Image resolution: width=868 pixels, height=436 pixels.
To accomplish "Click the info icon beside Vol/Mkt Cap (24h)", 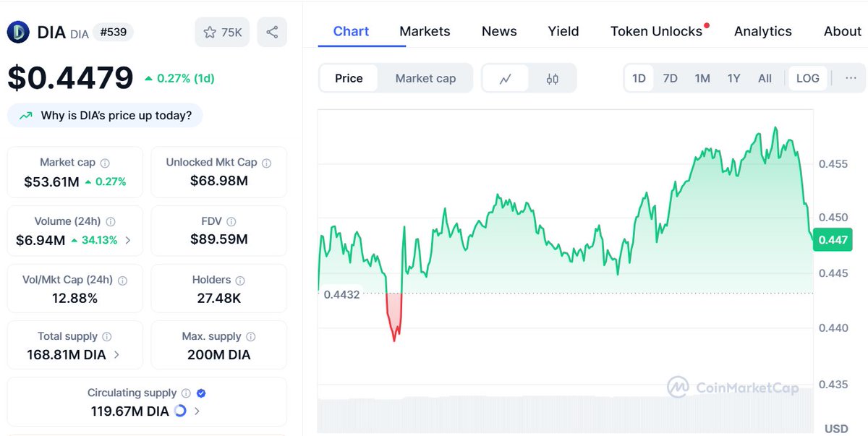I will pyautogui.click(x=122, y=281).
